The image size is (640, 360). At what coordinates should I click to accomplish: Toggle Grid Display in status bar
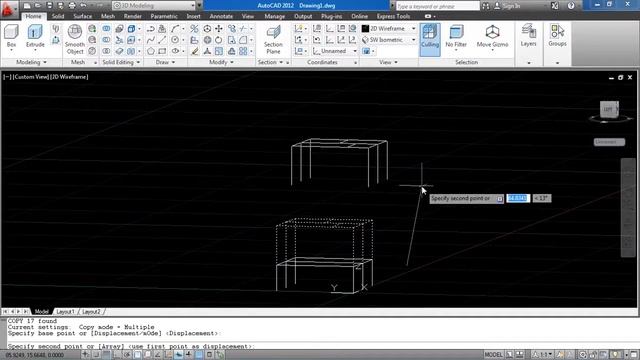tap(106, 354)
